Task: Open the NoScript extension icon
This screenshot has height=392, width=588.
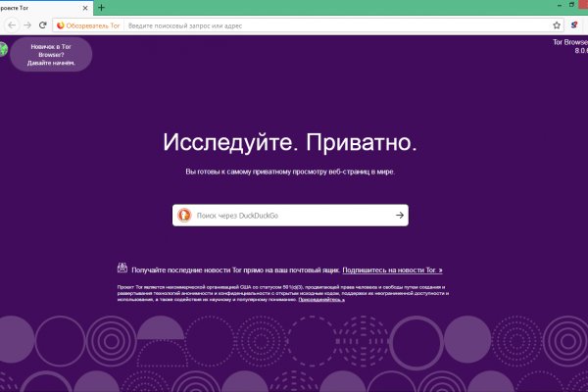Action: tap(575, 24)
